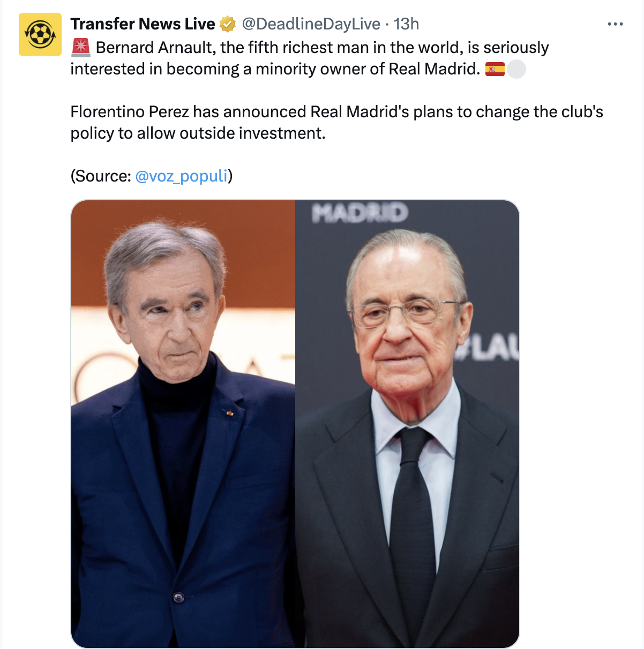Open the Transfer News Live profile avatar
Viewport: 644px width, 649px height.
tap(40, 35)
